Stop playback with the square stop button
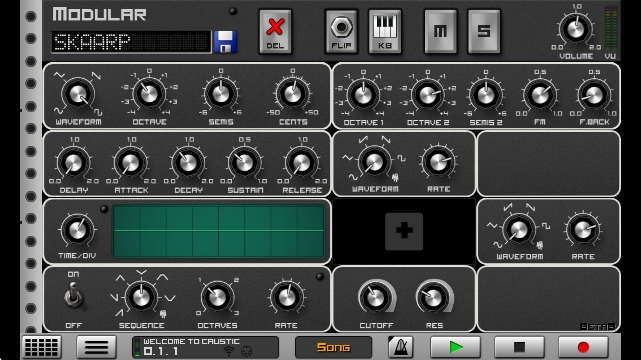This screenshot has height=360, width=641. pos(519,347)
